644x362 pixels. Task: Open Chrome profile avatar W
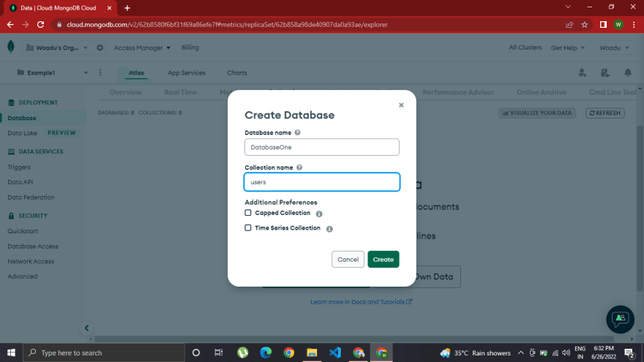coord(618,25)
